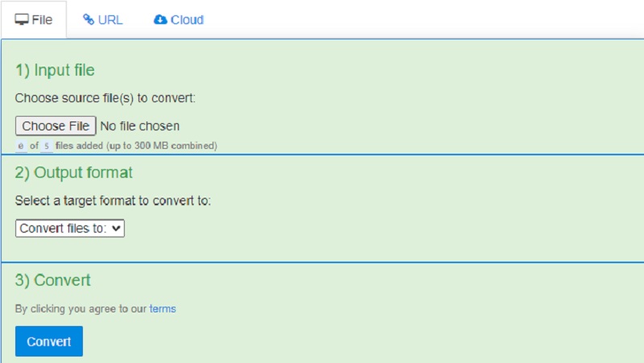Click the 'up to 300 MB combined' note

167,146
